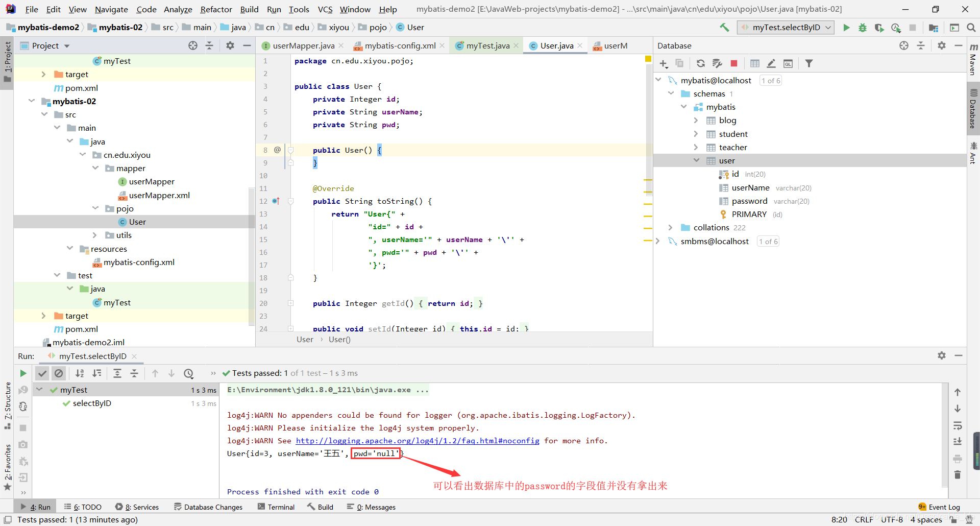This screenshot has height=526, width=980.
Task: Click the console vertical scrollbar
Action: tap(944, 435)
